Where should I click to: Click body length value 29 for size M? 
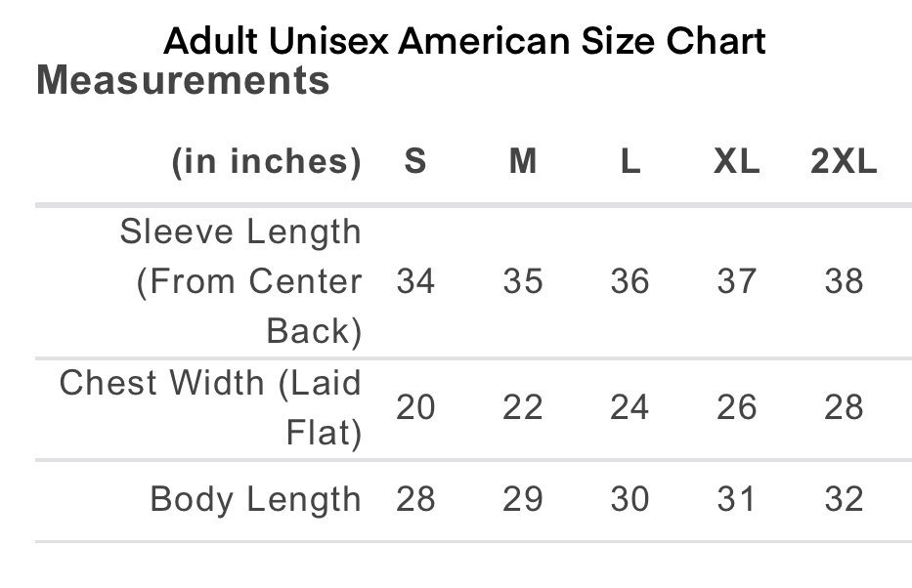click(523, 500)
